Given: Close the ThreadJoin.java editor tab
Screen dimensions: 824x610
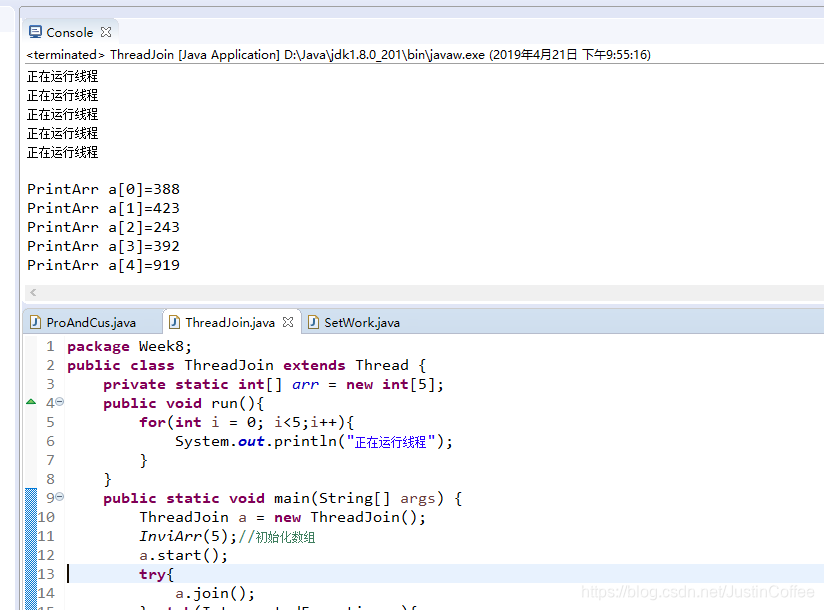Looking at the screenshot, I should [288, 322].
